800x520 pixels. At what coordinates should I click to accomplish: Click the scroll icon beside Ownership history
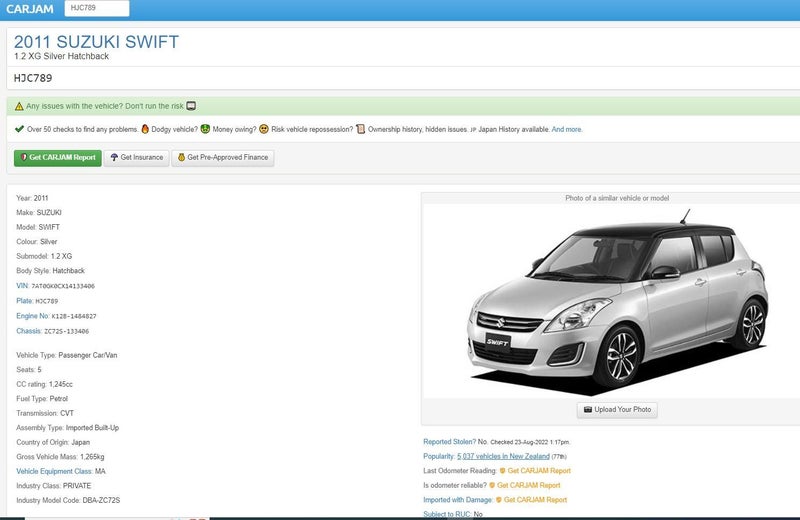pyautogui.click(x=361, y=129)
